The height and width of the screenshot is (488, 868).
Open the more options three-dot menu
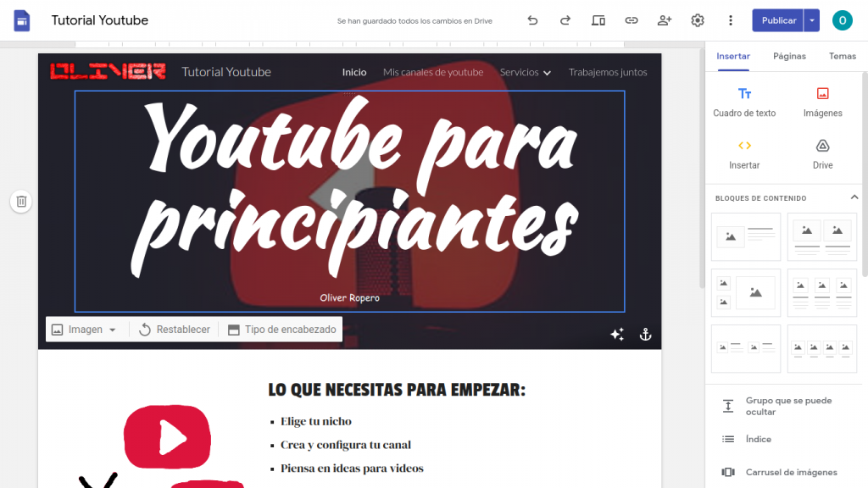pyautogui.click(x=731, y=20)
